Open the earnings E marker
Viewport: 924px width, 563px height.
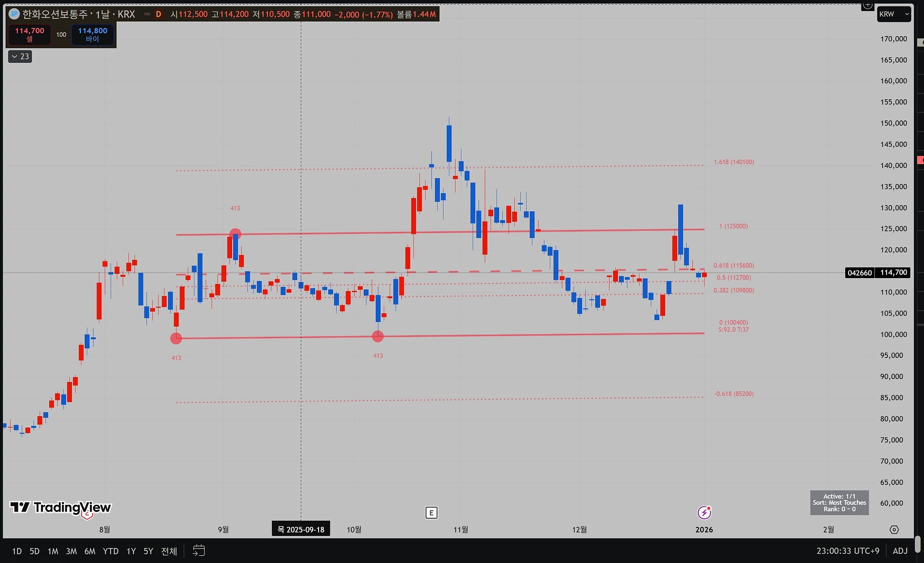click(431, 512)
